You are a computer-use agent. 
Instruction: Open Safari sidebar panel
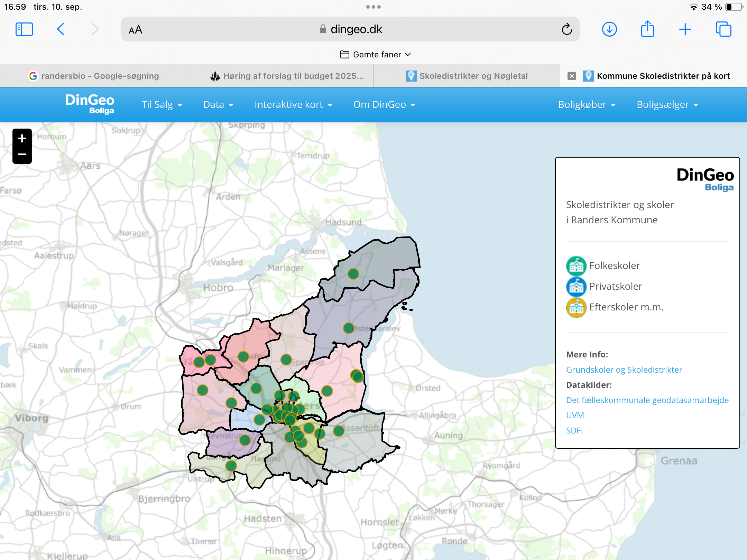24,29
